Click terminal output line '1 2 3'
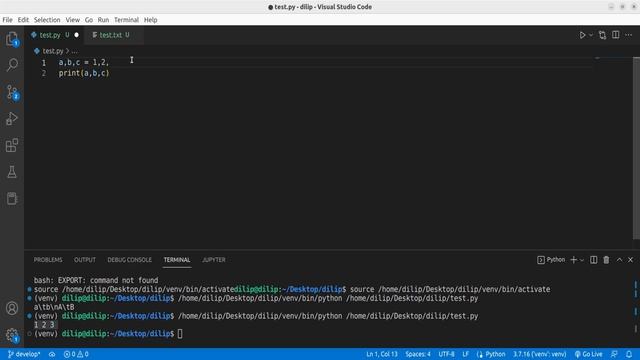This screenshot has width=640, height=360. click(44, 325)
